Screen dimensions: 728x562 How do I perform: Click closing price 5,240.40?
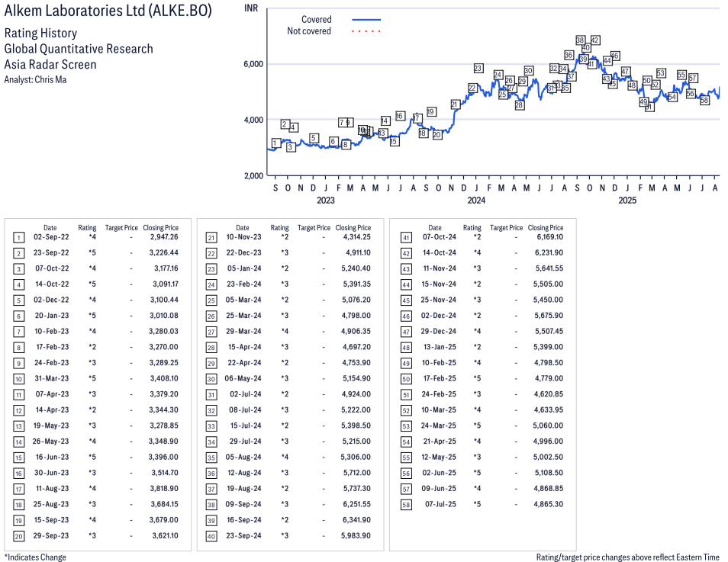(356, 268)
